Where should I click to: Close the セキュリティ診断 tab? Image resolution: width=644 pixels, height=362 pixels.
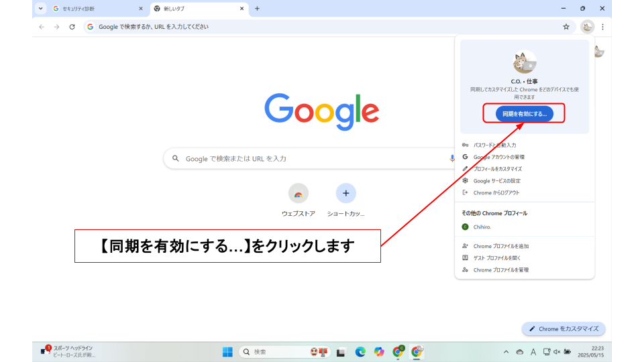click(x=141, y=9)
